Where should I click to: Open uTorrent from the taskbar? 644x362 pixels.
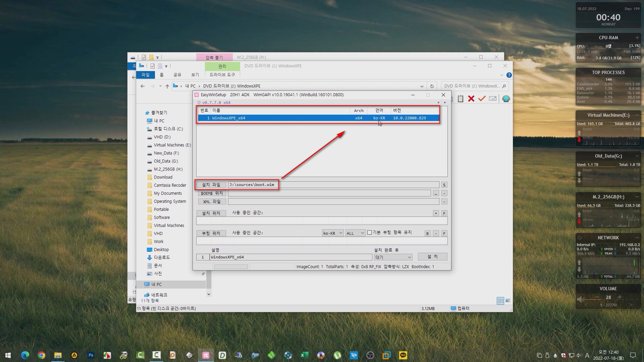click(337, 355)
